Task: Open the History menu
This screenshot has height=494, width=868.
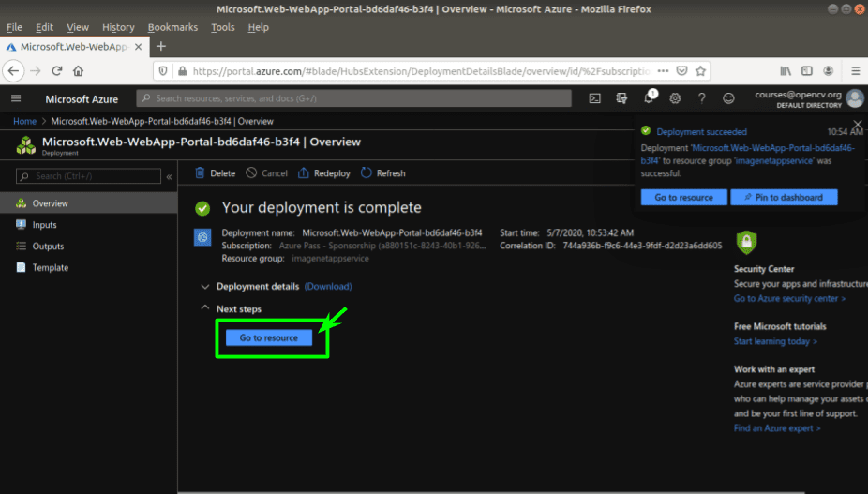Action: click(118, 27)
